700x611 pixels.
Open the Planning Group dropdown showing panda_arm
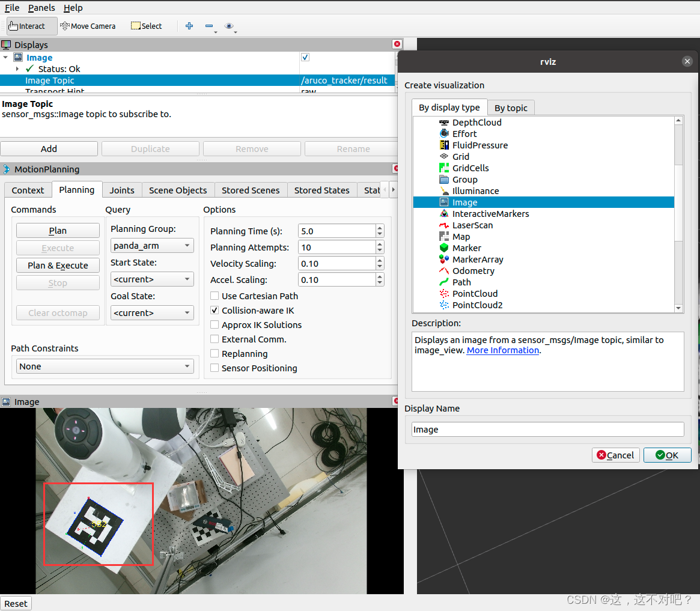pos(152,245)
